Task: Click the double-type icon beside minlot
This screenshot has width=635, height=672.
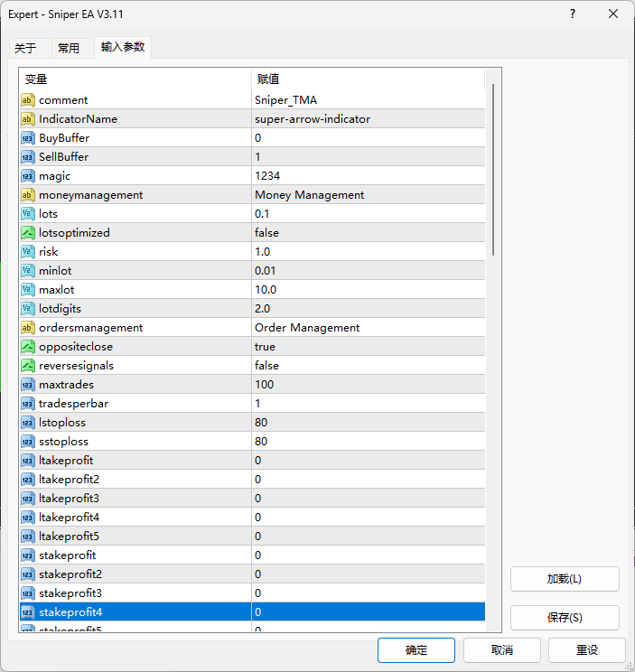Action: (x=28, y=271)
